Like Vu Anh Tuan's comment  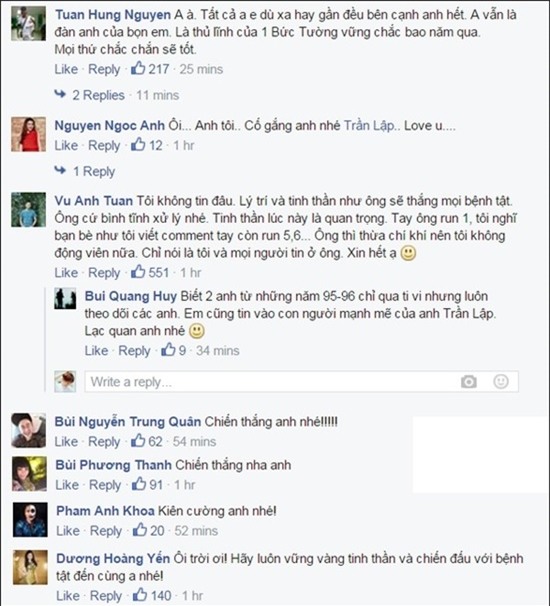coord(66,272)
